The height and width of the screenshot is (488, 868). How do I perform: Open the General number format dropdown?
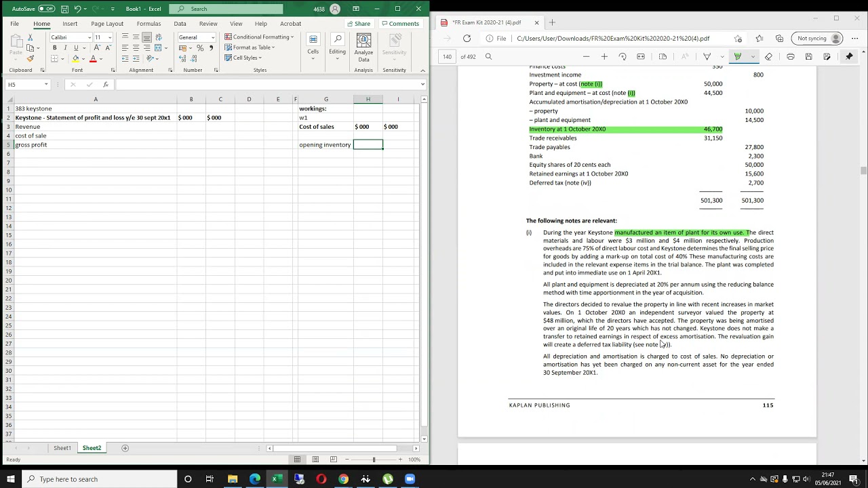click(212, 37)
